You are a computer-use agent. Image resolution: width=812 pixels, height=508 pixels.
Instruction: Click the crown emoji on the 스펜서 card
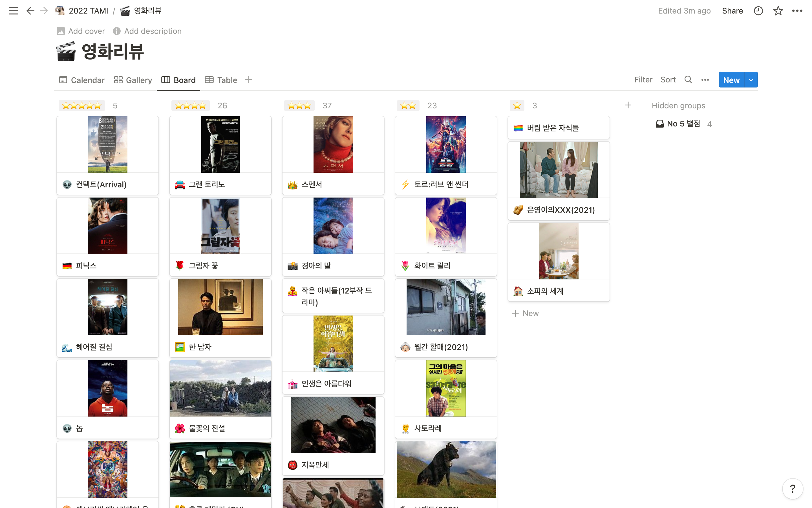(x=293, y=185)
